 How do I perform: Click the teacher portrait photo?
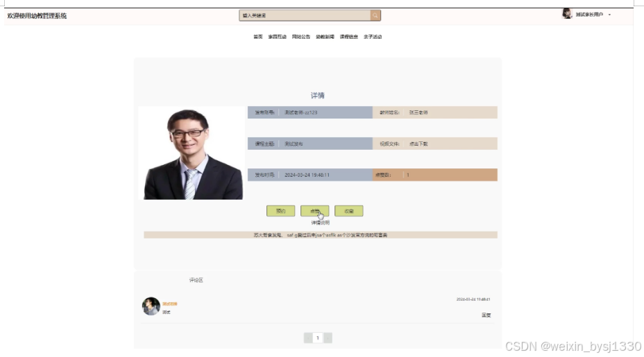193,153
